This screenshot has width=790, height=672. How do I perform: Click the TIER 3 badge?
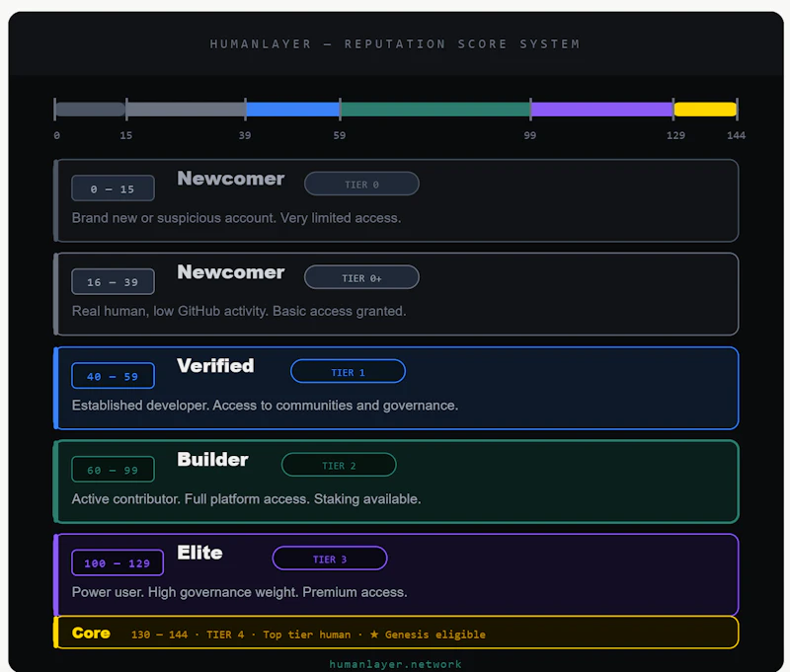click(330, 559)
